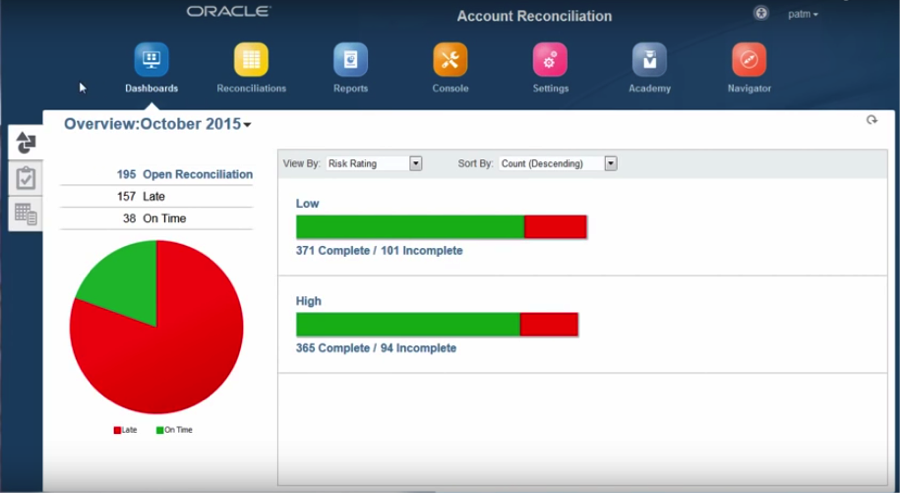
Task: Click the 38 On Time row
Action: [156, 218]
